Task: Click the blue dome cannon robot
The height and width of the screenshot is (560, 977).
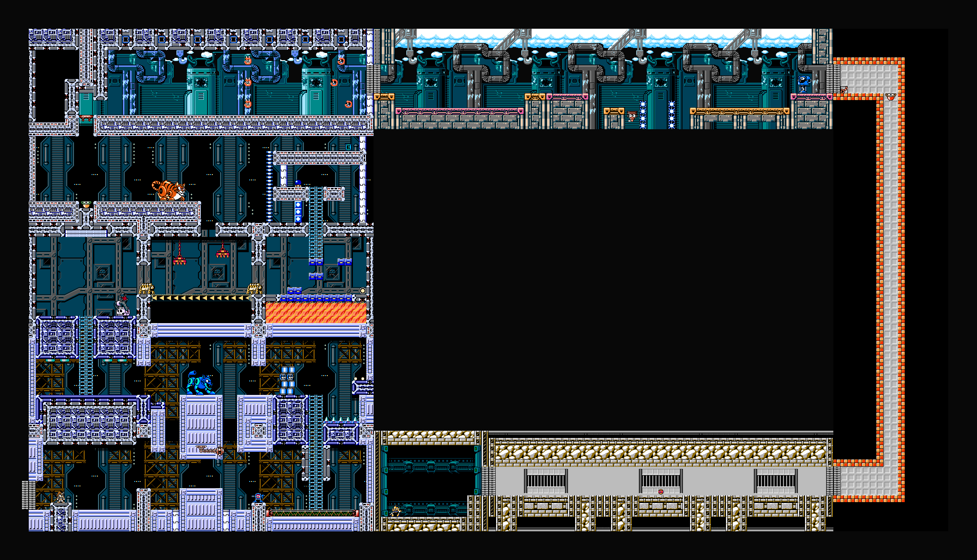Action: pos(804,83)
